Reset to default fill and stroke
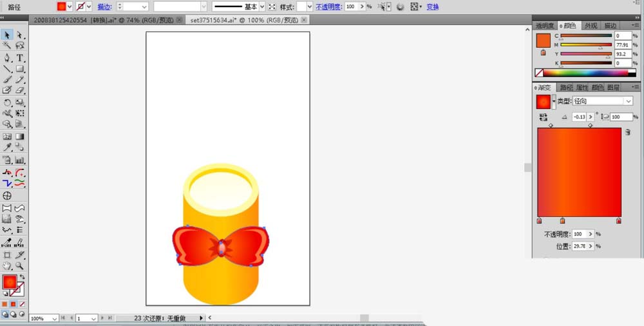This screenshot has width=644, height=326. pos(5,294)
